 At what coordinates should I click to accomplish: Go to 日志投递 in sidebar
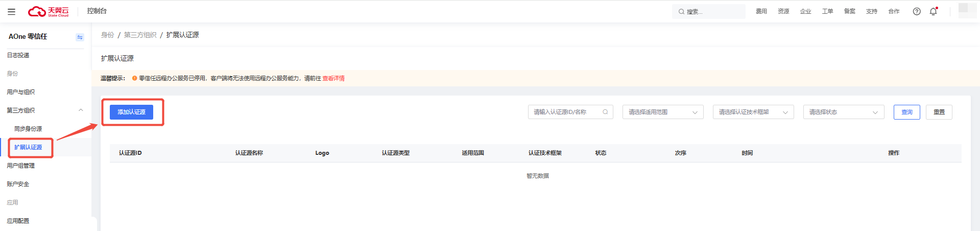(18, 55)
